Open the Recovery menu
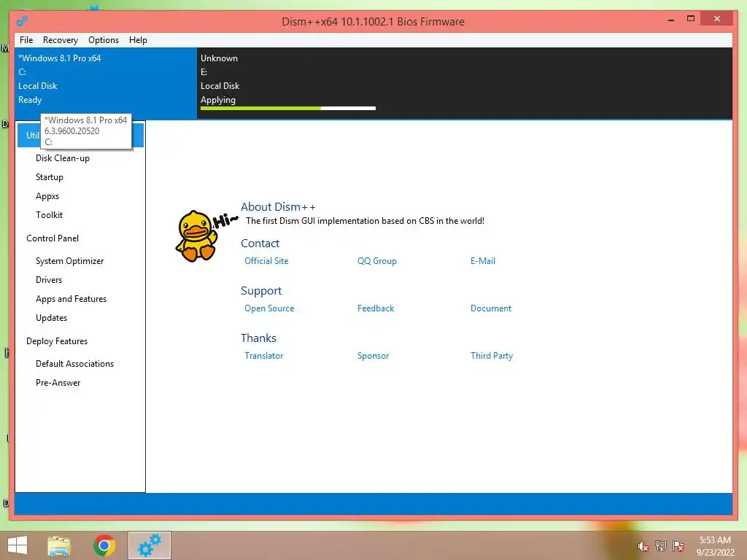747x560 pixels. [x=60, y=40]
